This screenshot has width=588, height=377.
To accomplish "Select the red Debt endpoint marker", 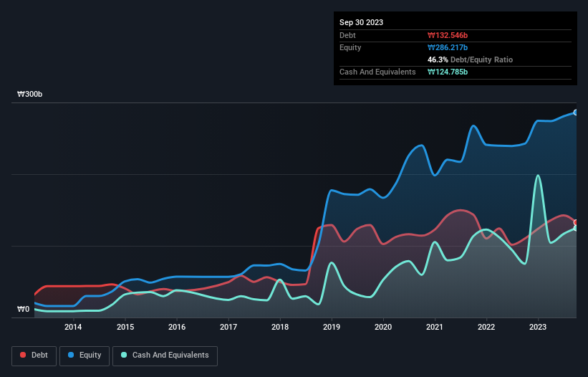I will (576, 222).
